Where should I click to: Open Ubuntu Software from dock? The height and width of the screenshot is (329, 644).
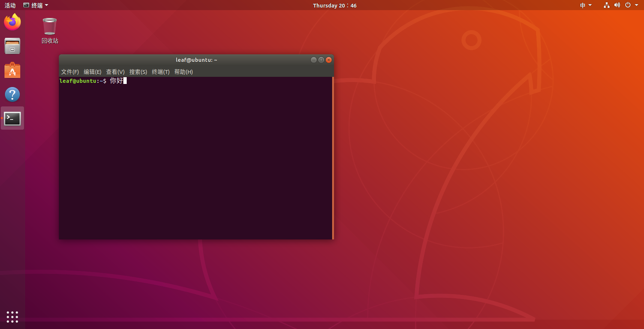tap(12, 70)
